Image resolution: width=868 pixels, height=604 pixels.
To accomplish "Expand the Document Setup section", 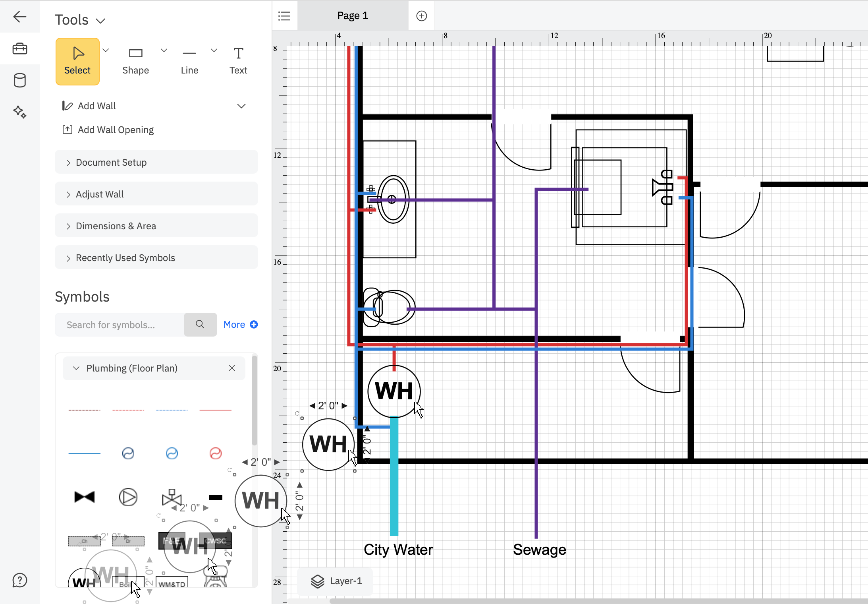I will (156, 162).
